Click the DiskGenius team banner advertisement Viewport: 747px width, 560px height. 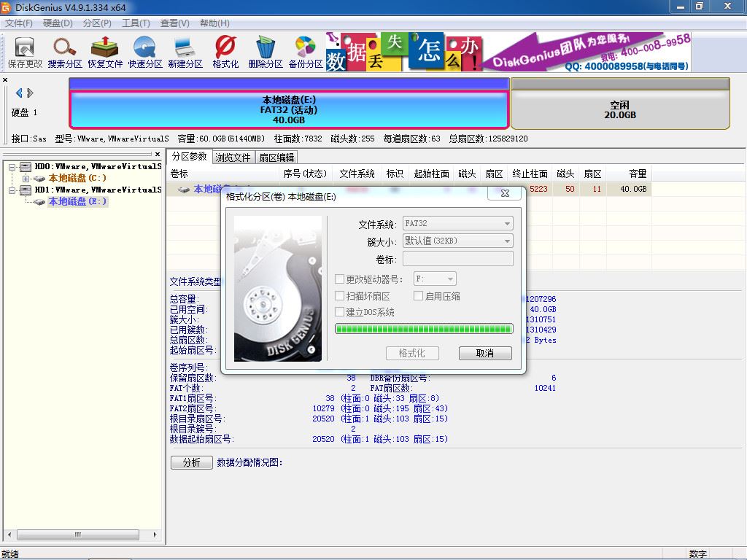coord(508,52)
